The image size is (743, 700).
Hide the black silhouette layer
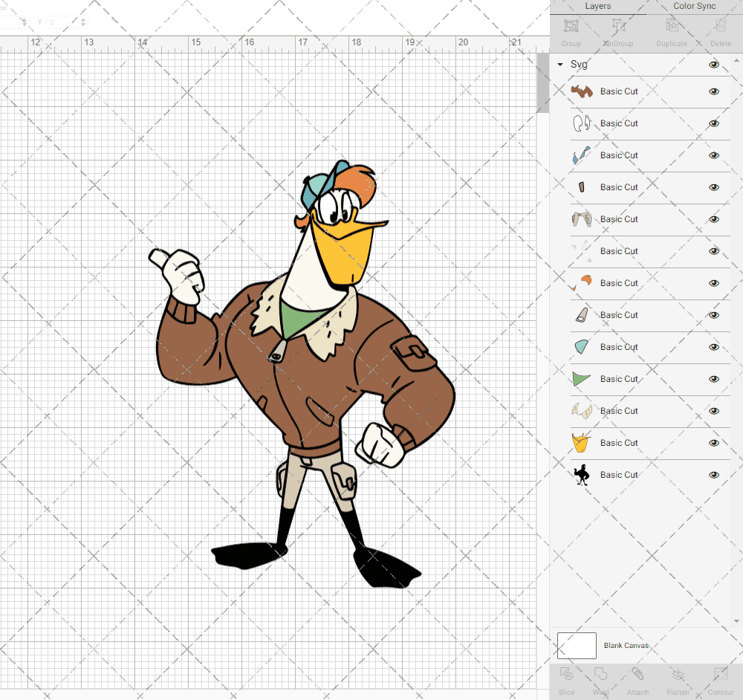pos(714,475)
